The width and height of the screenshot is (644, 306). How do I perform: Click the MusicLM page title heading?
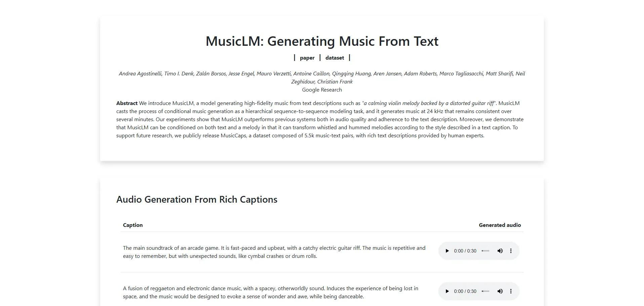point(322,41)
